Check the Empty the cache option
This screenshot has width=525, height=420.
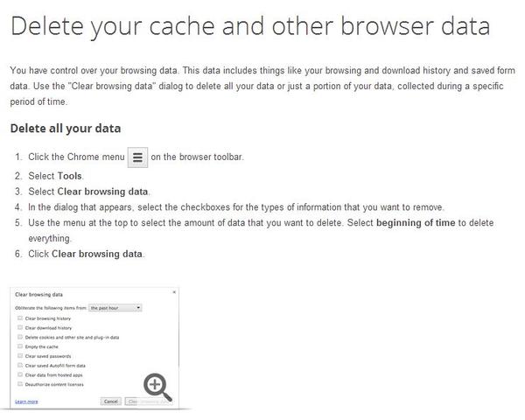(x=20, y=346)
